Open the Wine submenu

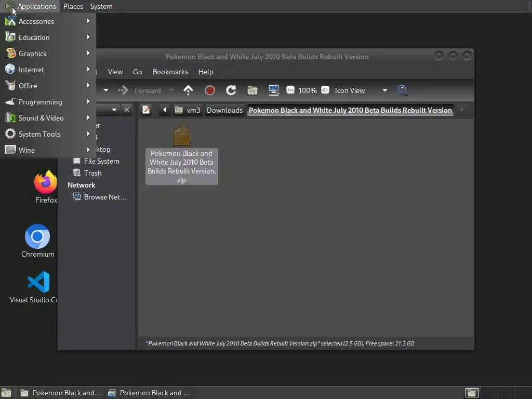click(48, 150)
